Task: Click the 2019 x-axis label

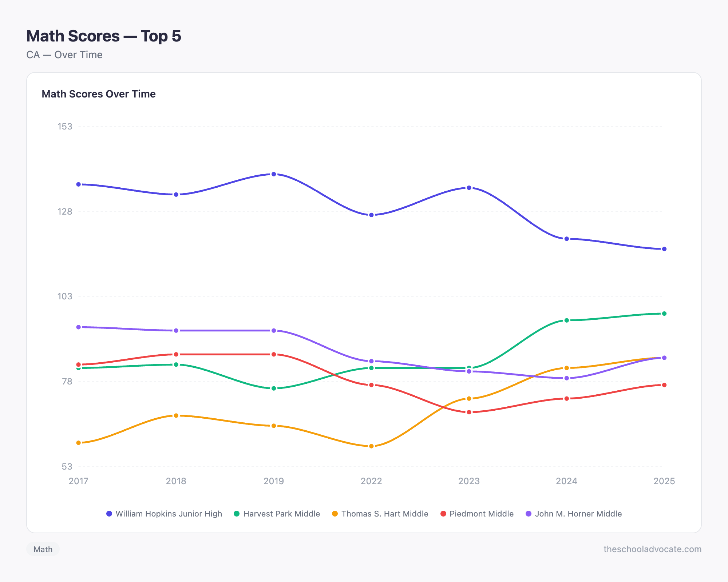Action: click(x=274, y=481)
